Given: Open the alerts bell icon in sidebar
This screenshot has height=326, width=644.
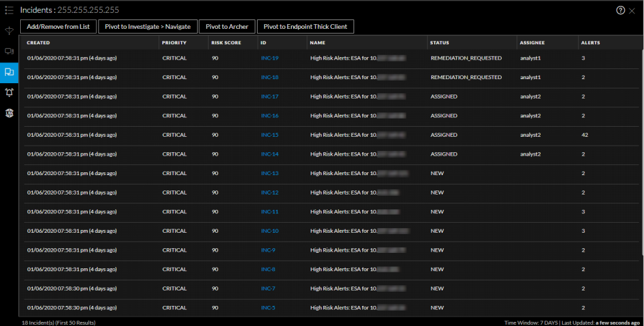Looking at the screenshot, I should [9, 93].
